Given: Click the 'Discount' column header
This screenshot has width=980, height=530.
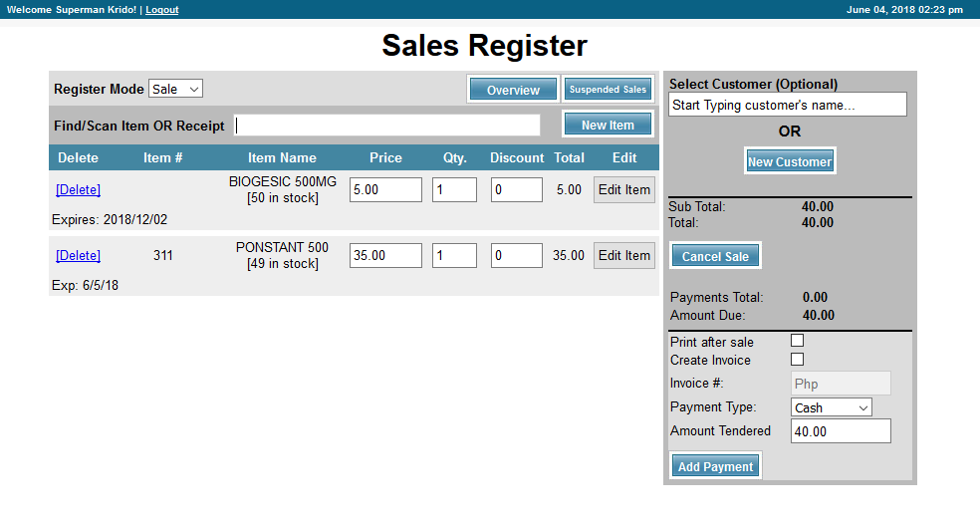Looking at the screenshot, I should [x=517, y=157].
